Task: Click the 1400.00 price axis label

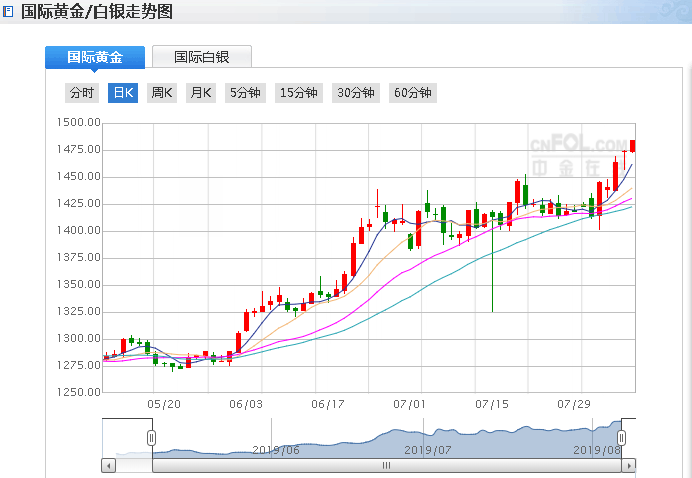Action: pyautogui.click(x=79, y=230)
